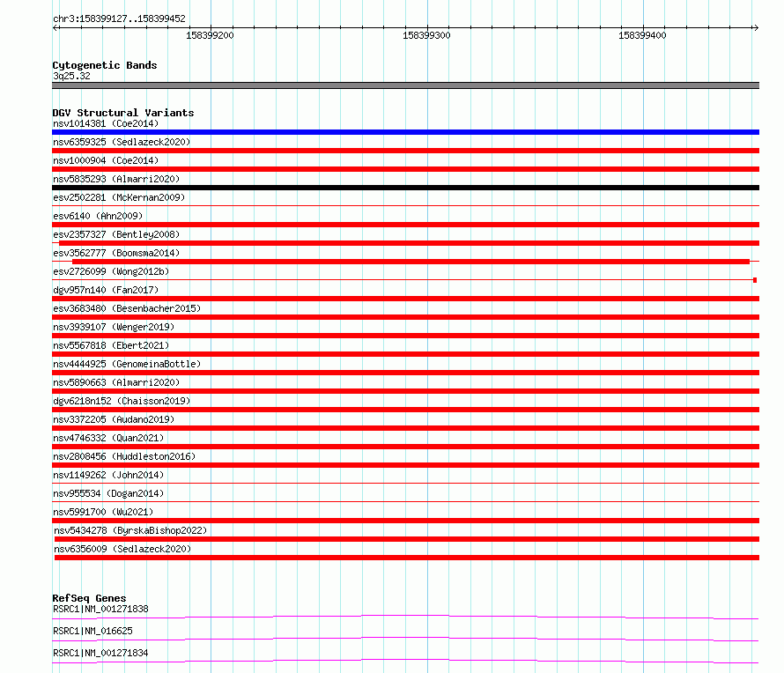Click the gray 3q25.32 band bar
Viewport: 784px width, 673px height.
[405, 85]
